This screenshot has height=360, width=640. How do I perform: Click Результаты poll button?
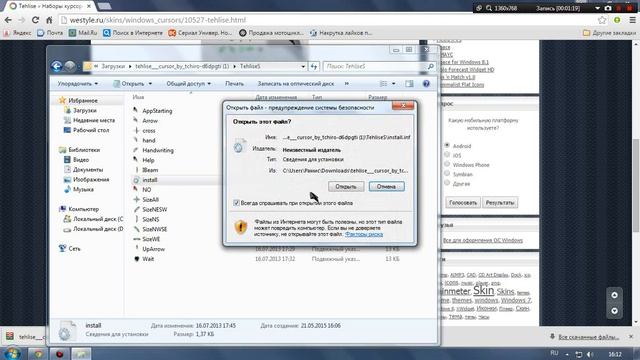pos(500,202)
